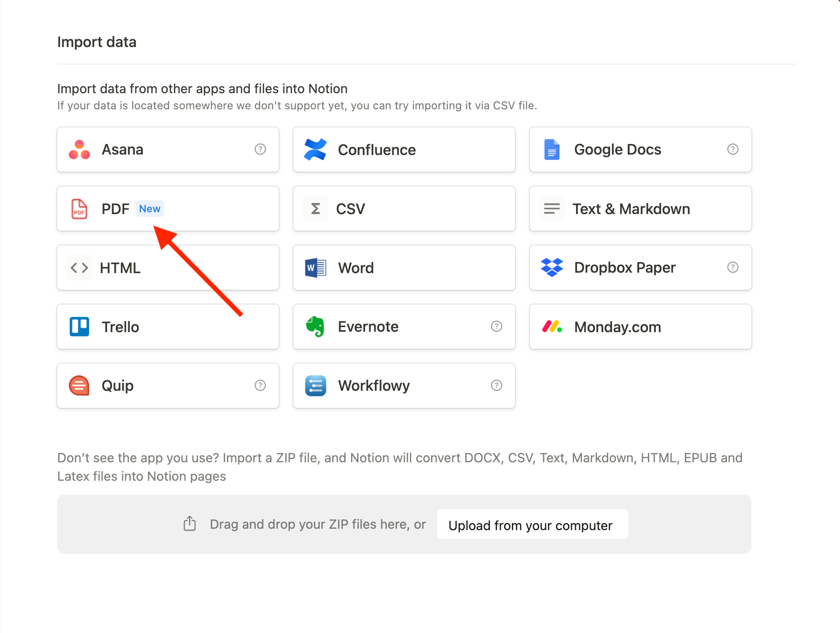
Task: Click the Confluence logo icon
Action: 315,149
